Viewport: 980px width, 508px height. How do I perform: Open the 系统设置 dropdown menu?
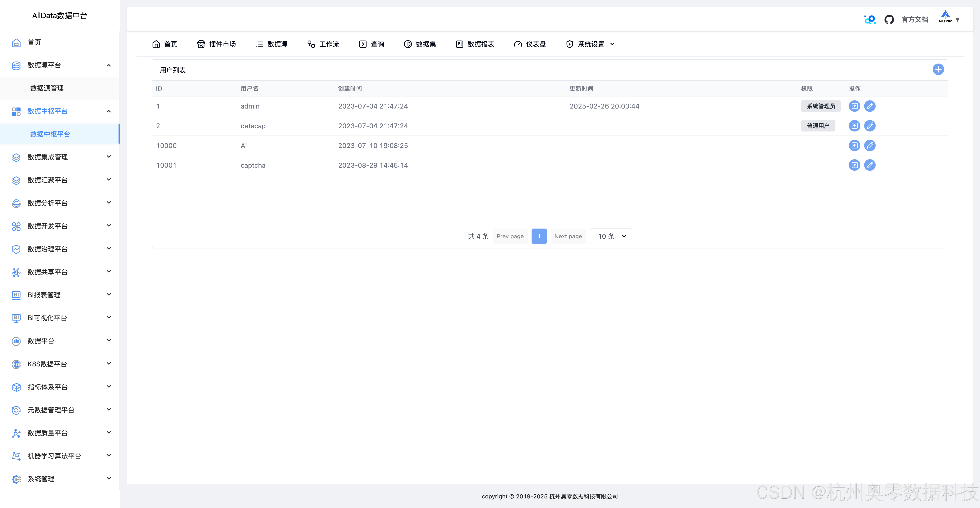(591, 44)
